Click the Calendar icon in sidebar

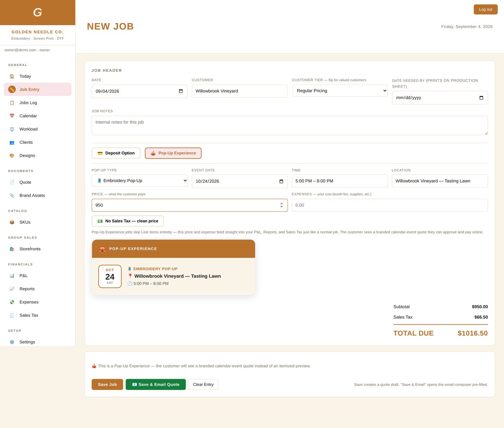(12, 116)
